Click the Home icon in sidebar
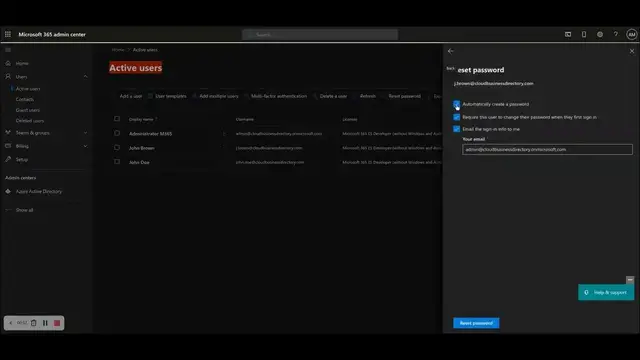Screen dimensions: 640x360 pyautogui.click(x=8, y=63)
